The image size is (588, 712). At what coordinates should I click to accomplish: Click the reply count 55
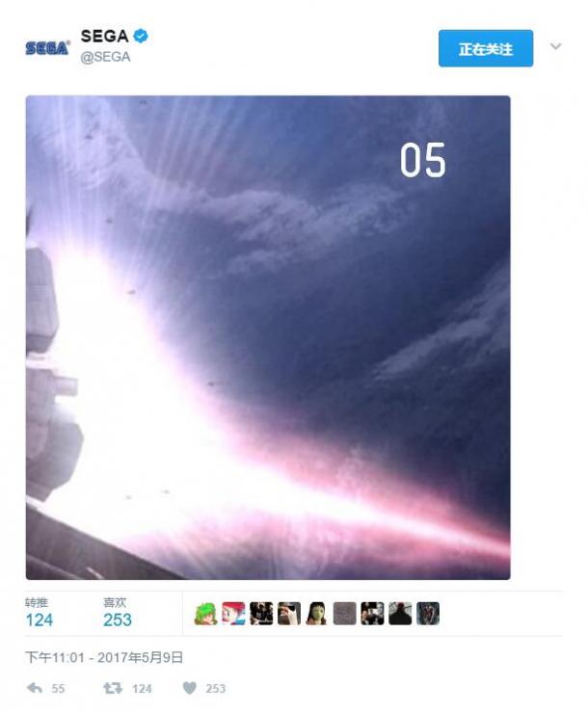click(58, 688)
